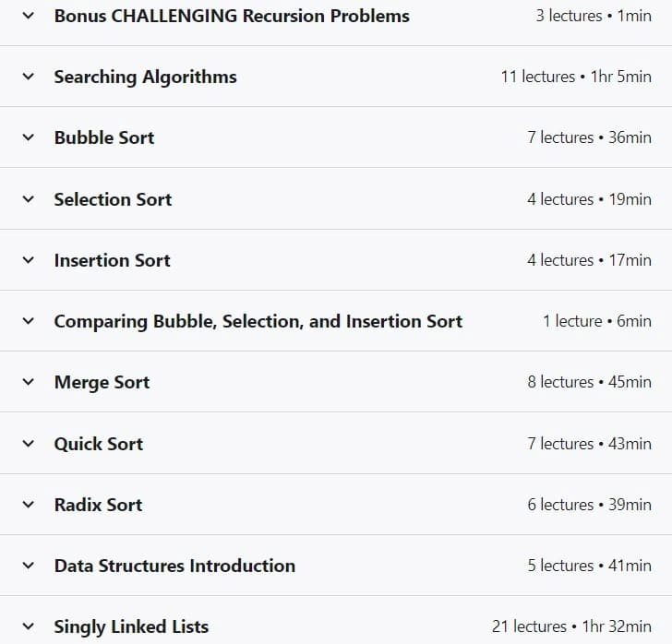672x644 pixels.
Task: Open the chevron next to Comparing Bubble, Selection, and Insertion Sort
Action: (29, 321)
